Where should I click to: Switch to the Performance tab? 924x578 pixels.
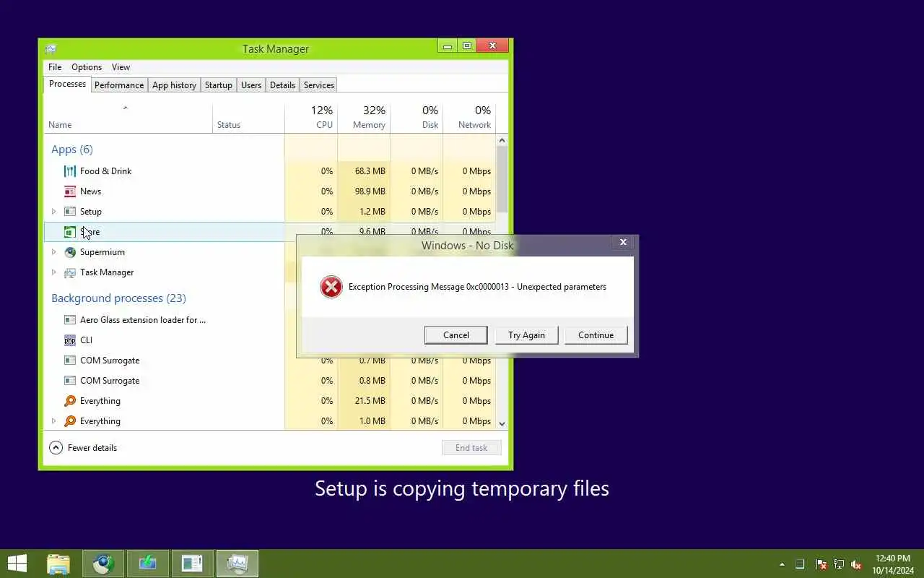tap(119, 85)
